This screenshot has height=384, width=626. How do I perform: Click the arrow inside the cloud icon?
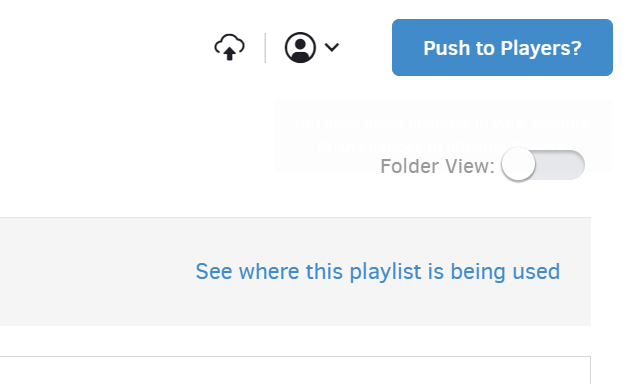point(229,53)
